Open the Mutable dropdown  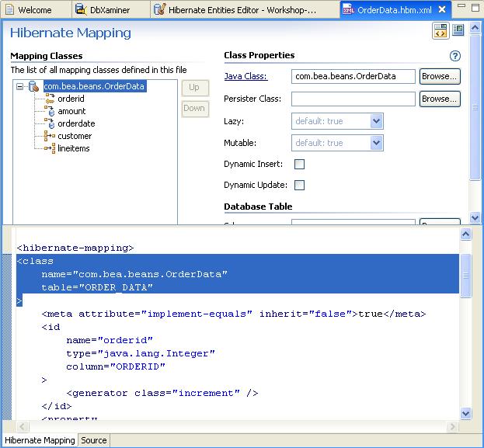tap(376, 143)
